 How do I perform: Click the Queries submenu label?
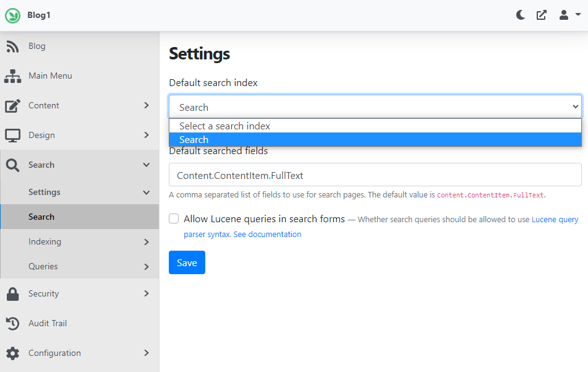pos(43,267)
